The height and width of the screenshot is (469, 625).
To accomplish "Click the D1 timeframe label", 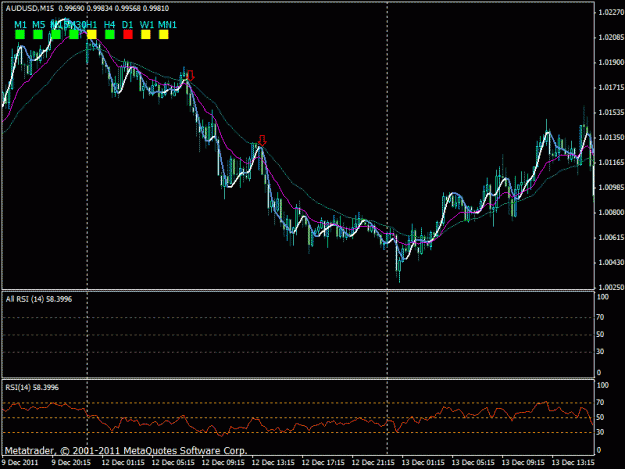I will tap(127, 25).
